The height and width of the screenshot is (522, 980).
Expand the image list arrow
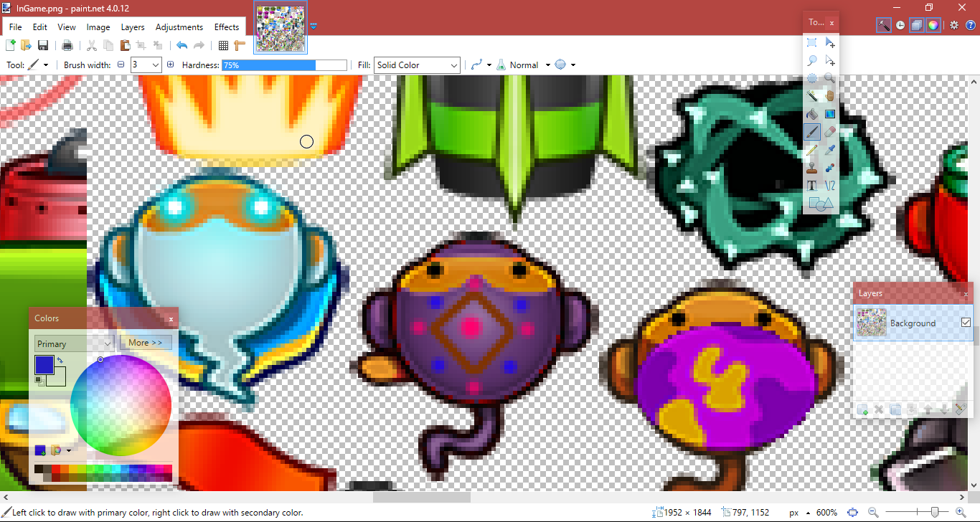314,27
